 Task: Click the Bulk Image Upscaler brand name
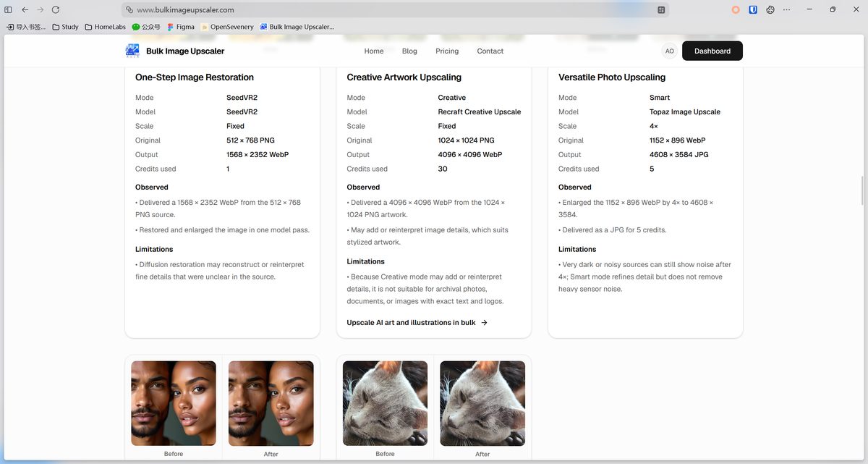coord(185,51)
